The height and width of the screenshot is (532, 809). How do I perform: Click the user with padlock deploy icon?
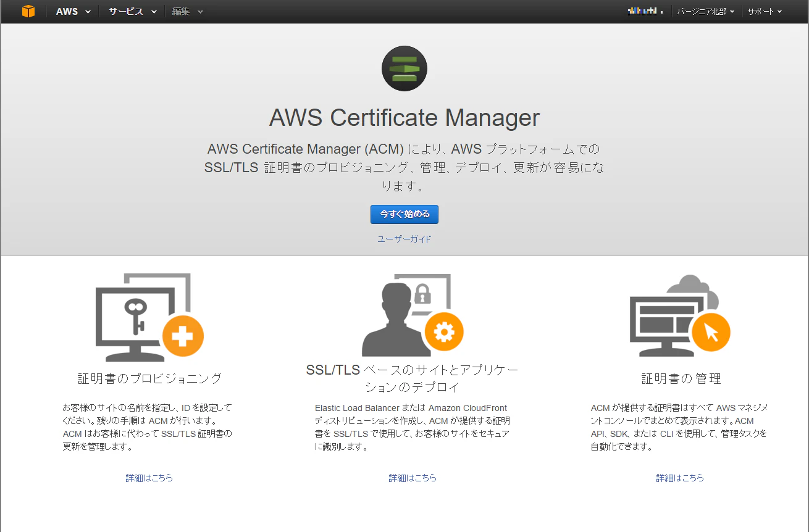click(x=413, y=315)
